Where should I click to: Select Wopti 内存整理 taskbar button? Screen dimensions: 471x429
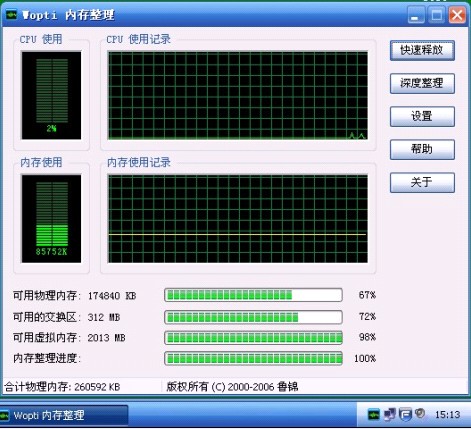(x=64, y=415)
